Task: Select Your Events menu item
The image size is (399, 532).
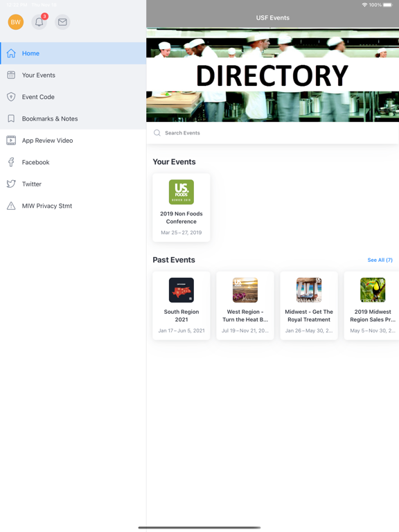Action: coord(73,75)
